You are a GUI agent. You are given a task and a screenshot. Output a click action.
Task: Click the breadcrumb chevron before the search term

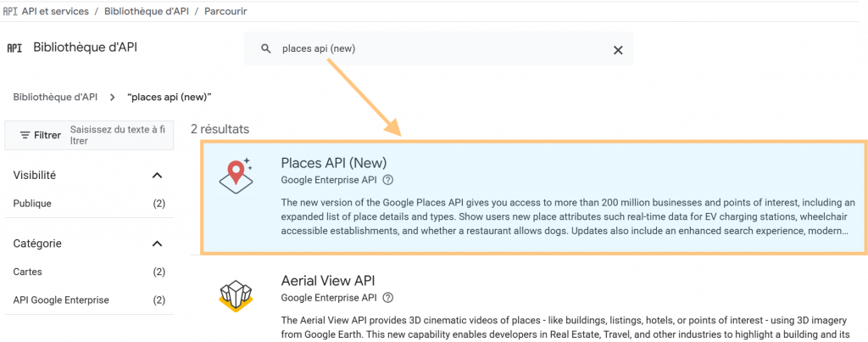(x=113, y=97)
